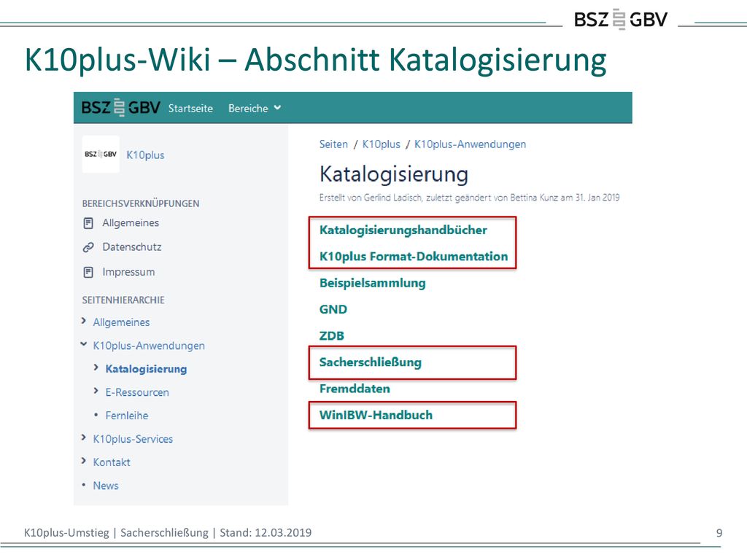Select Katalogisierung in the page tree

(146, 369)
